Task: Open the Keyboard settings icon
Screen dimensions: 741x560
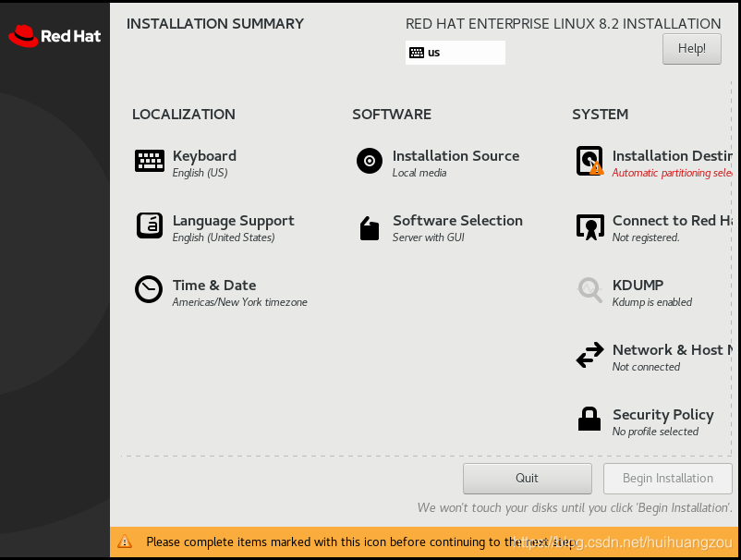Action: (150, 161)
